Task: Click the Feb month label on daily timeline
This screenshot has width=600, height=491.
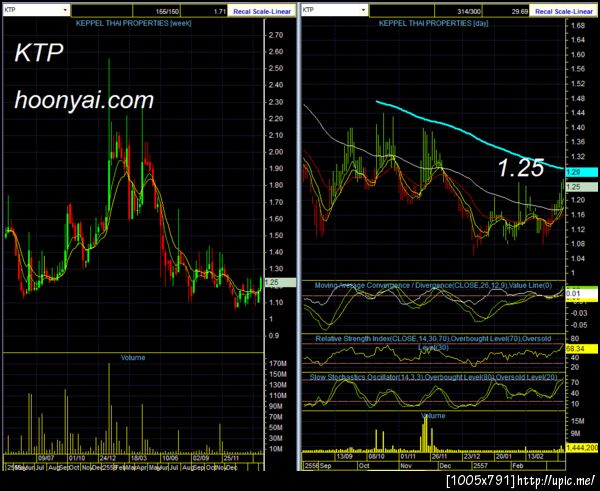Action: tap(517, 466)
